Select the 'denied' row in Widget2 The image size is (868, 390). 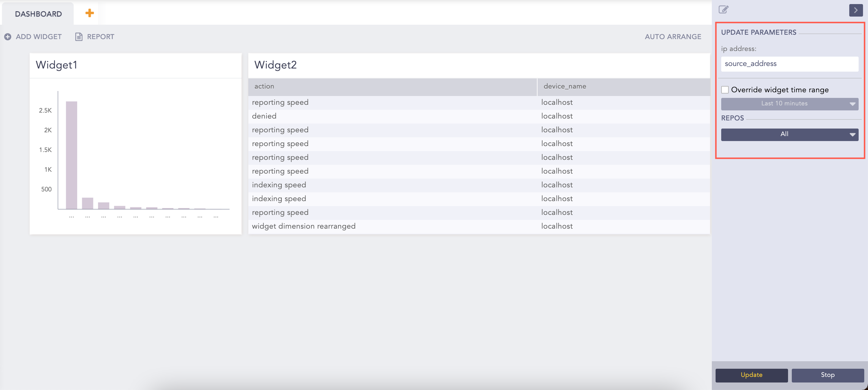click(264, 116)
